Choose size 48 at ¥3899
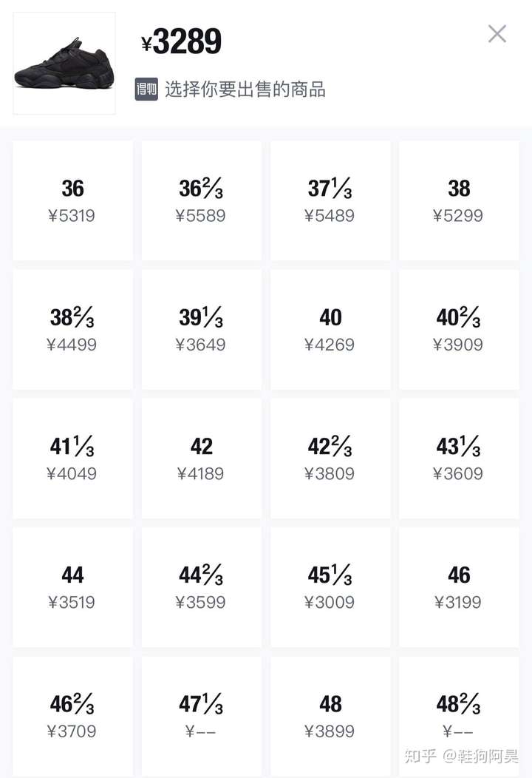 click(x=330, y=717)
